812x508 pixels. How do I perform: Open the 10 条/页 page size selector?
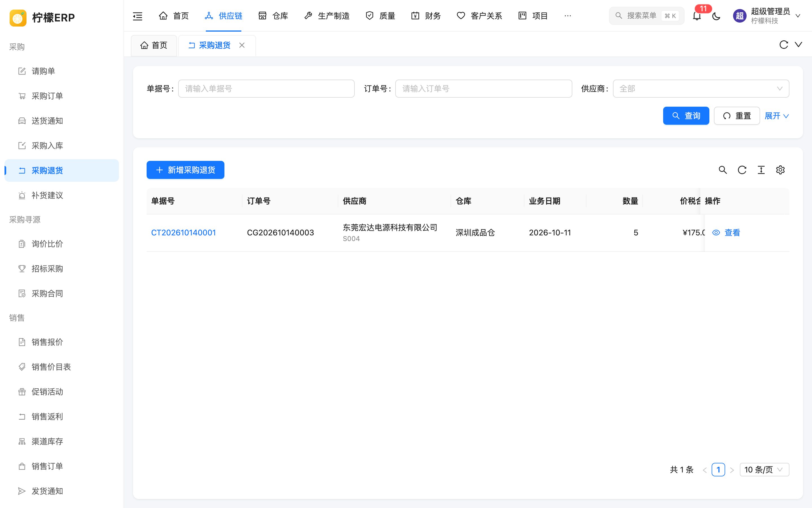click(764, 469)
